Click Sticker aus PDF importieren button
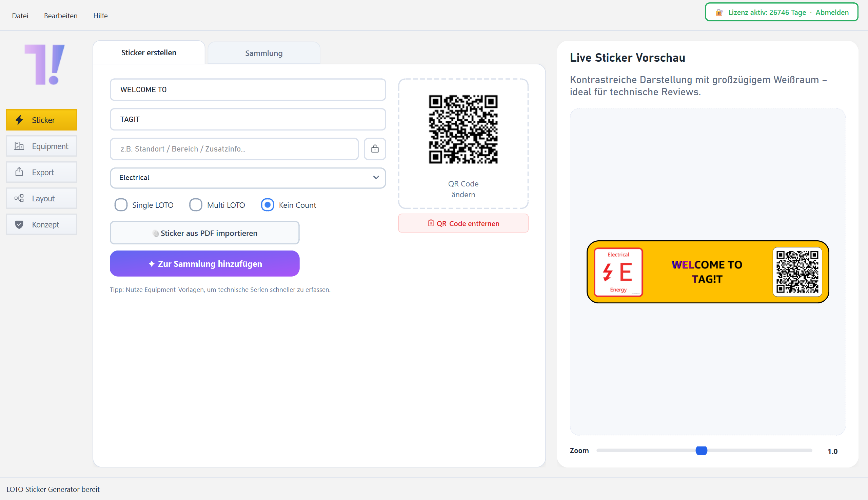 coord(205,233)
